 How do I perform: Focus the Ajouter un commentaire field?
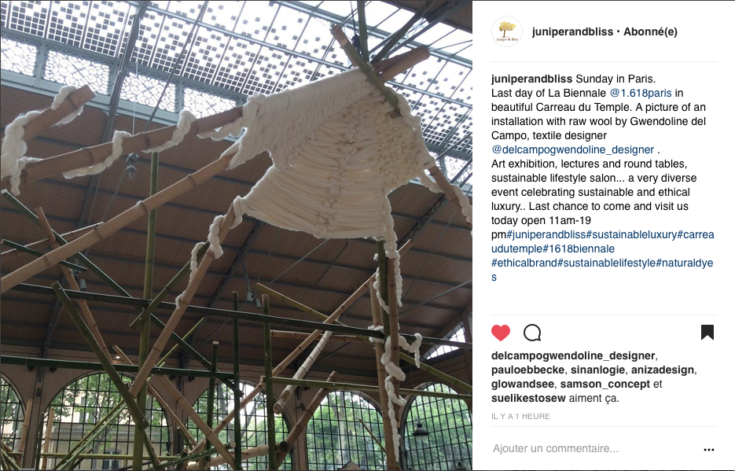coord(593,449)
